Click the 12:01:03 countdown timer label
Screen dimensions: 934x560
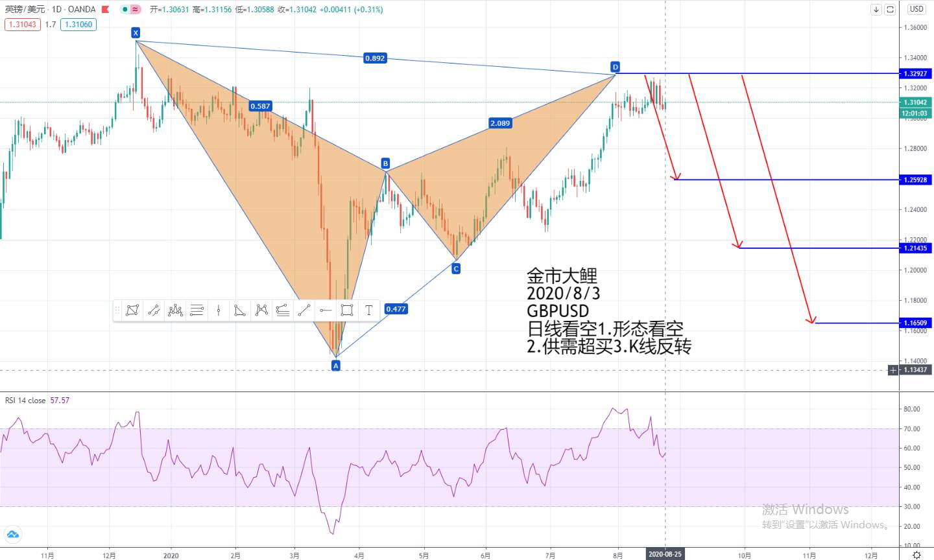pyautogui.click(x=915, y=113)
